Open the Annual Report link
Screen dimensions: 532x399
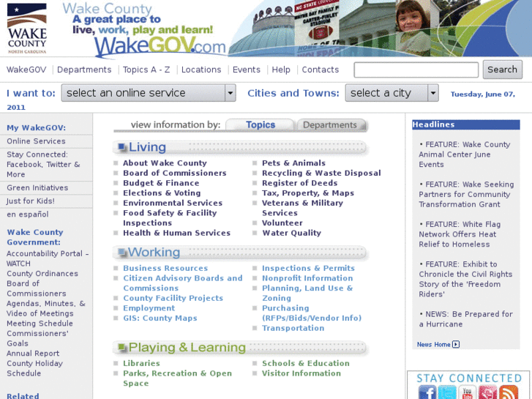(x=33, y=354)
